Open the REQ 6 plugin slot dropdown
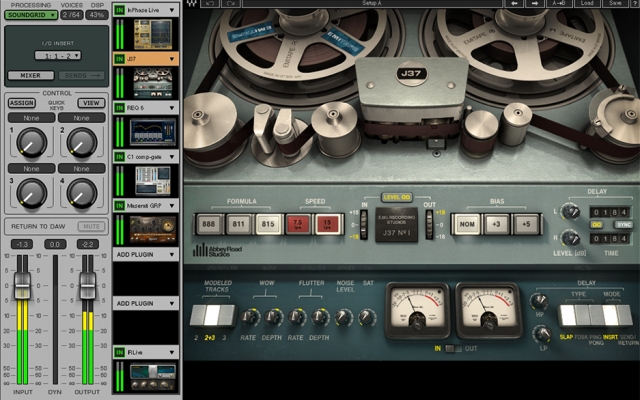The image size is (640, 400). pyautogui.click(x=172, y=108)
